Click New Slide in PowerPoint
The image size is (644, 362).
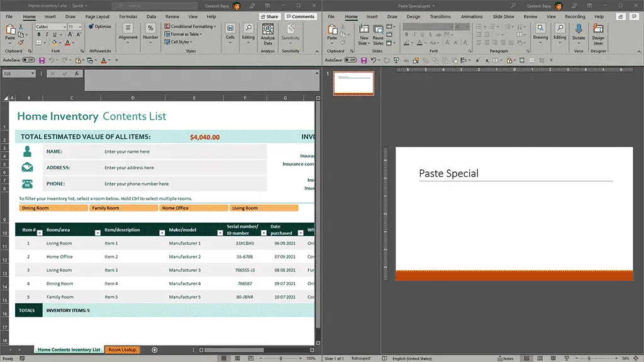coord(364,35)
